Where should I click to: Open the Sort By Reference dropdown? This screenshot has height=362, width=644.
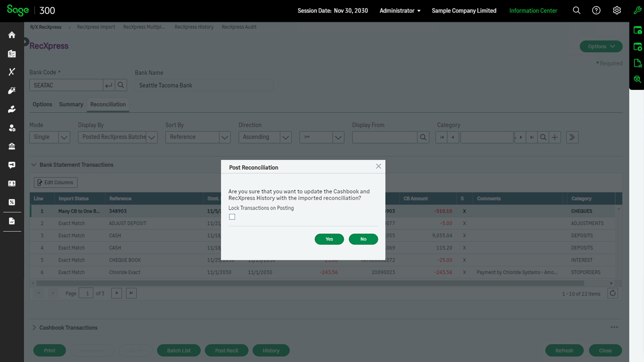pos(198,137)
